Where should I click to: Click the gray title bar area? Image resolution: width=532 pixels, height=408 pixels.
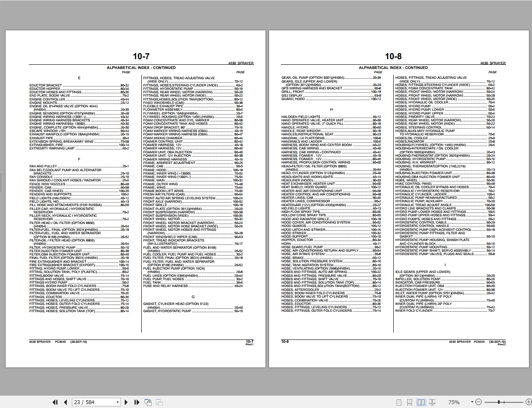[266, 13]
